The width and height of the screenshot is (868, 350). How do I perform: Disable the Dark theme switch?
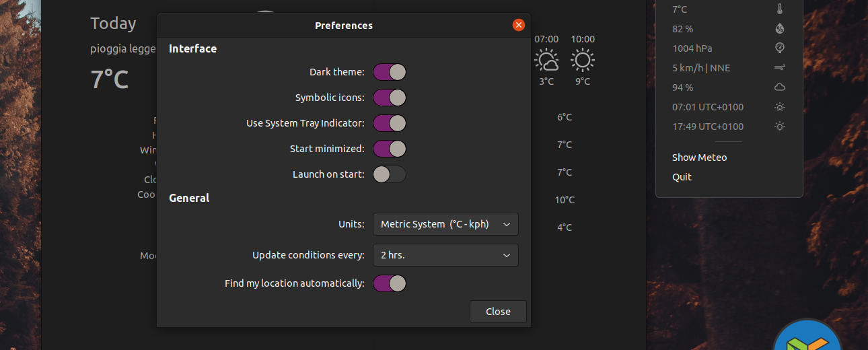pyautogui.click(x=390, y=72)
